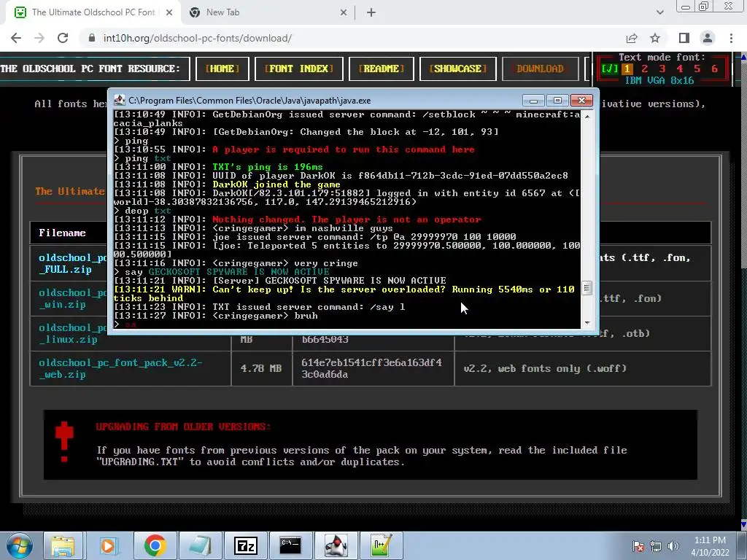This screenshot has height=560, width=747.
Task: Select text mode font number 5
Action: point(697,69)
